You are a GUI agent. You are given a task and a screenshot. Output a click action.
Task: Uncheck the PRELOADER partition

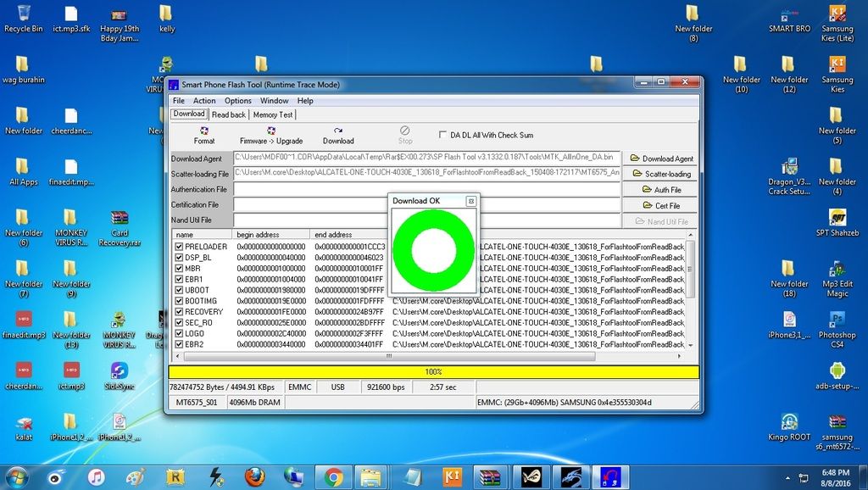[x=179, y=247]
